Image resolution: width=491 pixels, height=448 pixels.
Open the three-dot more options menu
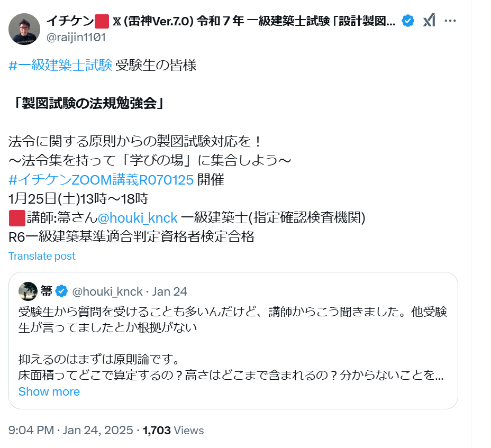[x=450, y=21]
